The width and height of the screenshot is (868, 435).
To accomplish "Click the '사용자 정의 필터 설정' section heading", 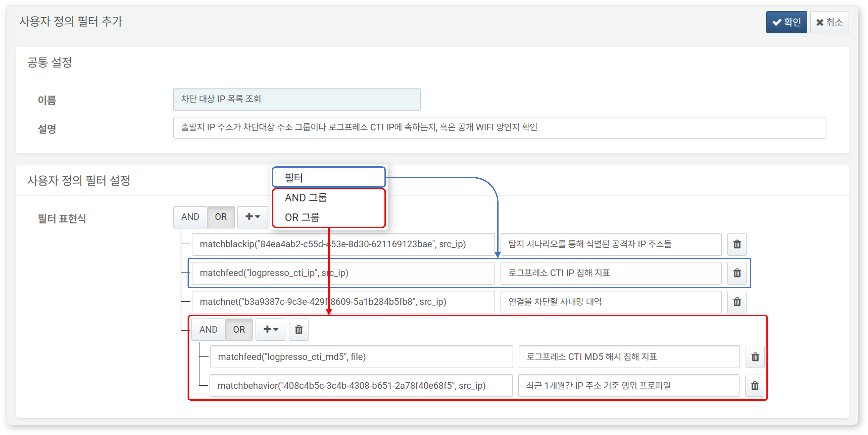I will [x=79, y=181].
